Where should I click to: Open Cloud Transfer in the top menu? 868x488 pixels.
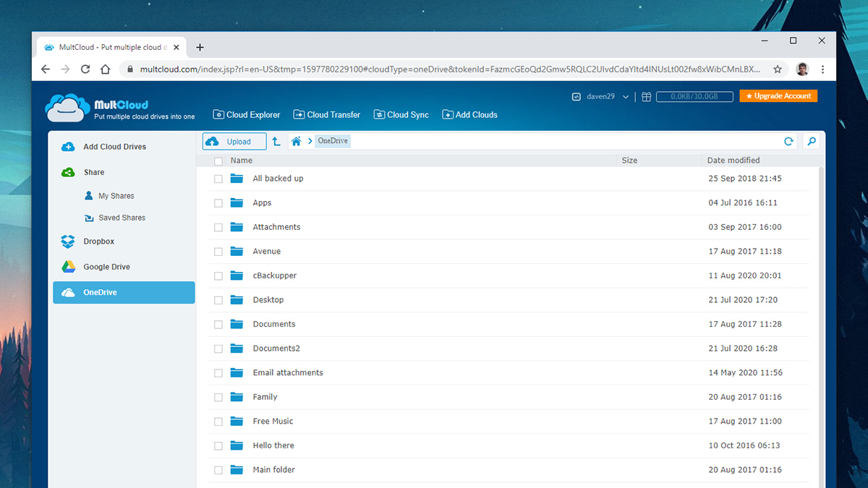tap(326, 114)
